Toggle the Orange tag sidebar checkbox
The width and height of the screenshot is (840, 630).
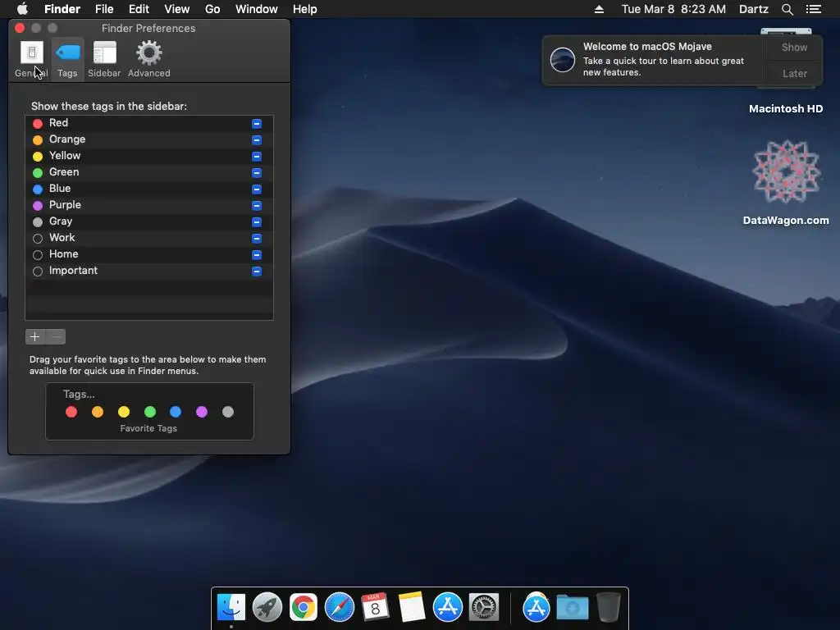click(x=257, y=139)
